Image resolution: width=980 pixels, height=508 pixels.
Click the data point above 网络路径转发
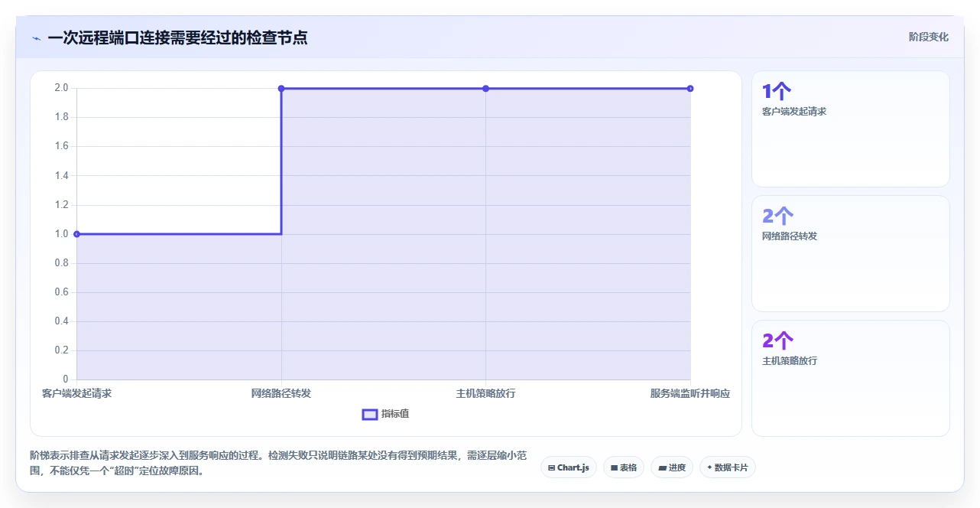coord(281,89)
